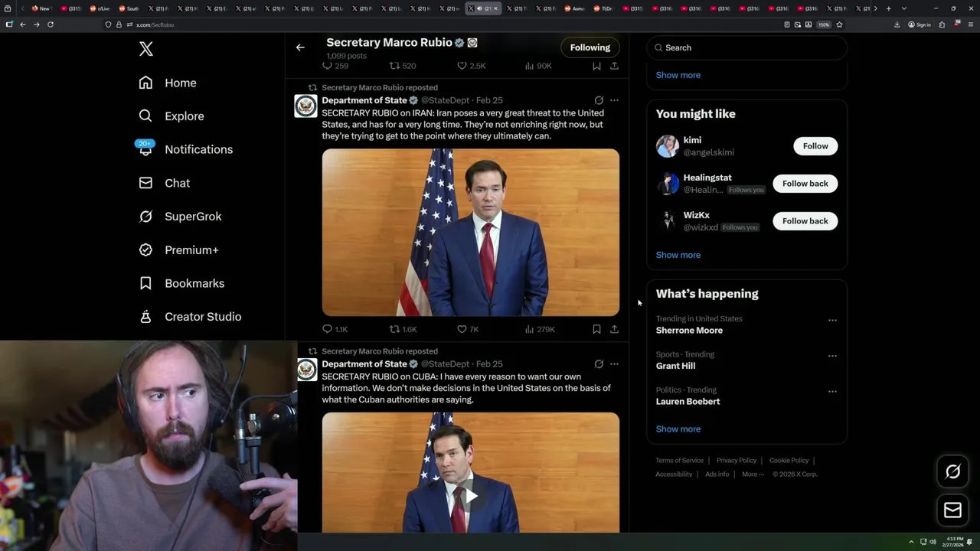View analytics of the 90K views post

tap(538, 66)
